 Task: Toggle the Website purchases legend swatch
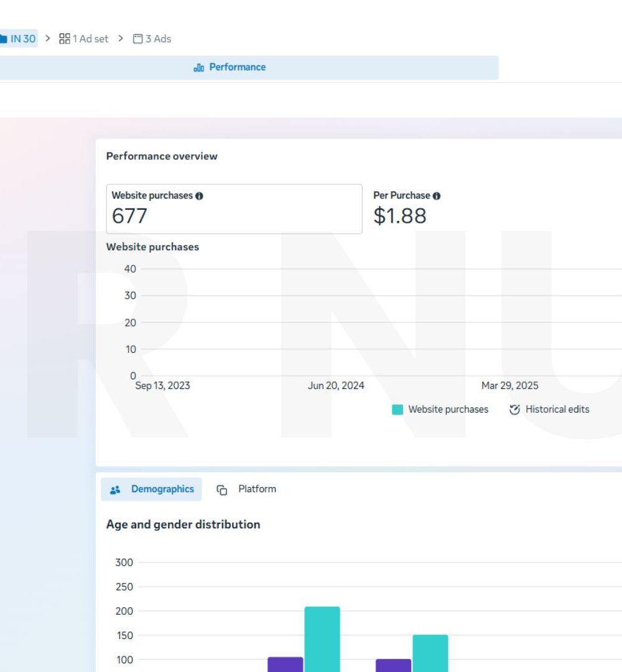point(397,409)
